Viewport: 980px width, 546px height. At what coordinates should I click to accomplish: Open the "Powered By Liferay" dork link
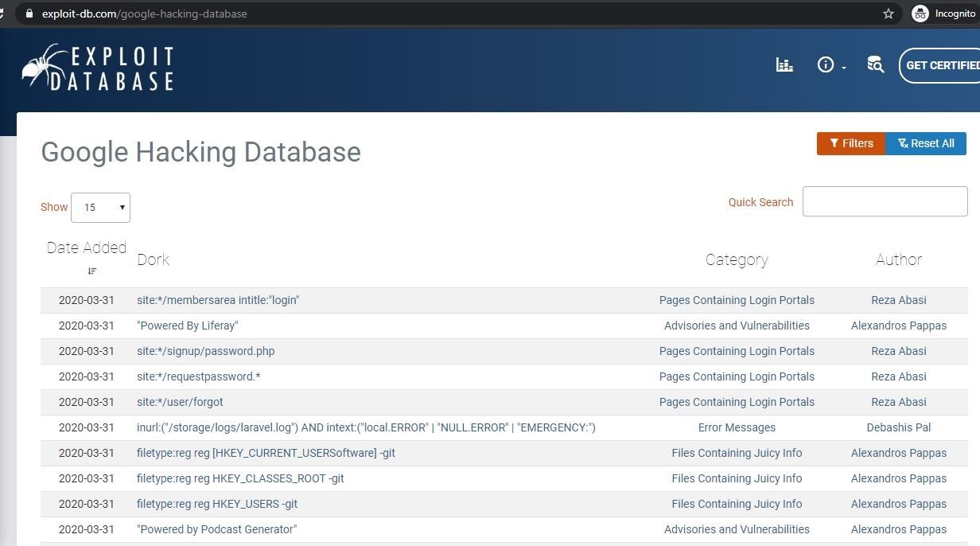(188, 326)
